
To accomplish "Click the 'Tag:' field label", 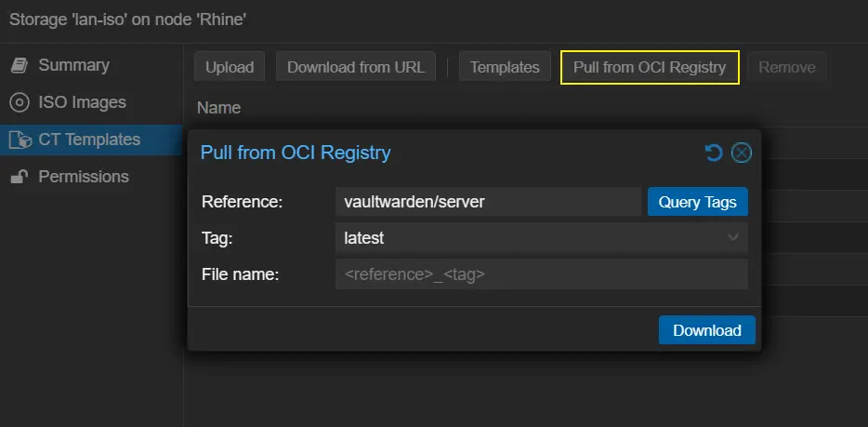I will (217, 238).
